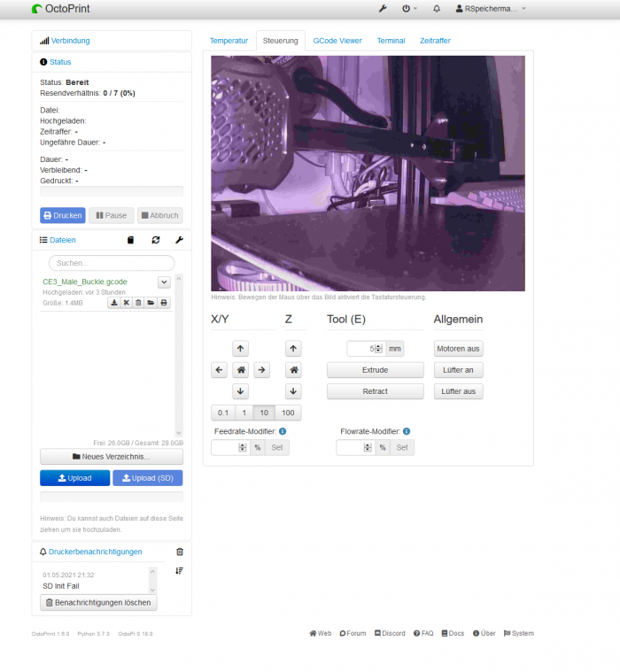
Task: Jog the print head left on X
Action: [219, 370]
